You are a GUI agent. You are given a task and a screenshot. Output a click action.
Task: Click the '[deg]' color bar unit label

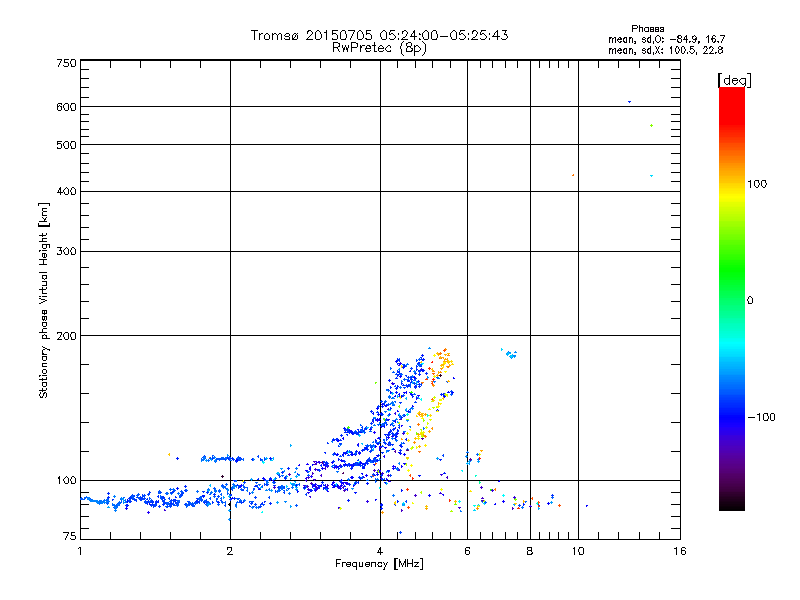pos(734,80)
